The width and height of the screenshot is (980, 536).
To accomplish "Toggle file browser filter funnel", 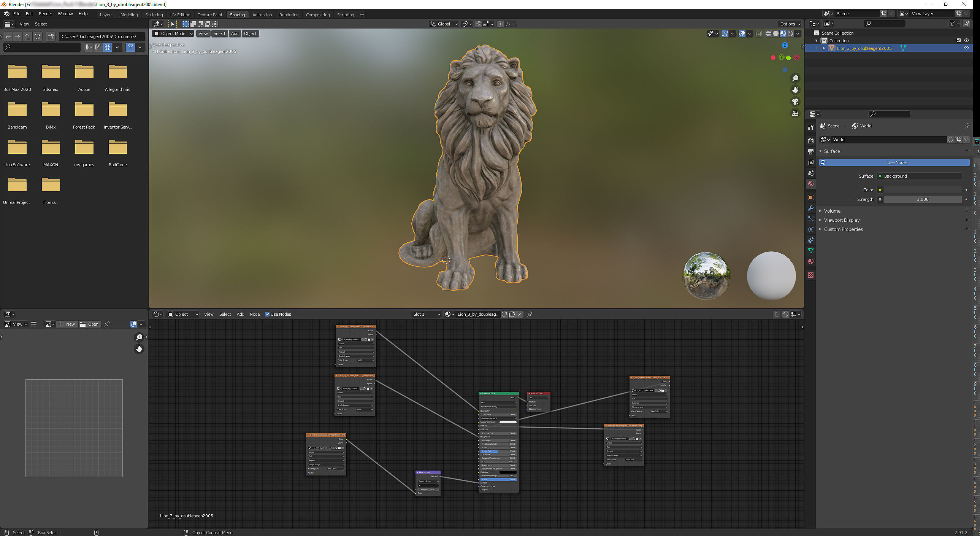I will pyautogui.click(x=130, y=47).
